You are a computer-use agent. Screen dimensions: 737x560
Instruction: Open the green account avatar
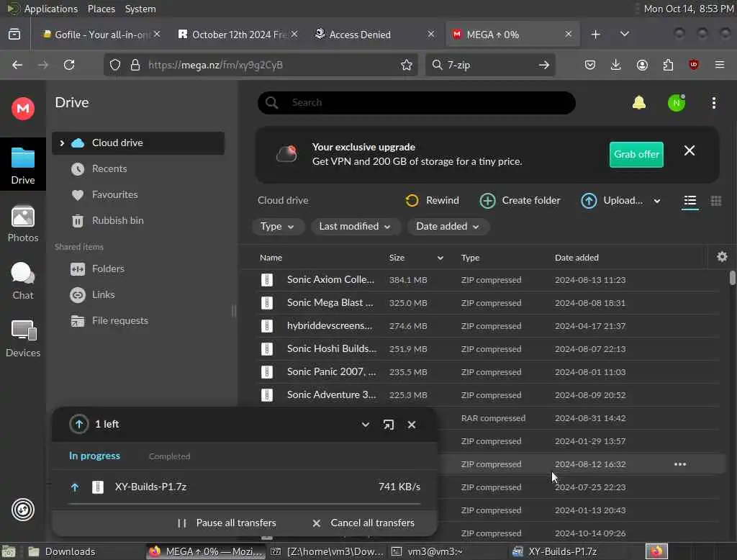click(676, 103)
